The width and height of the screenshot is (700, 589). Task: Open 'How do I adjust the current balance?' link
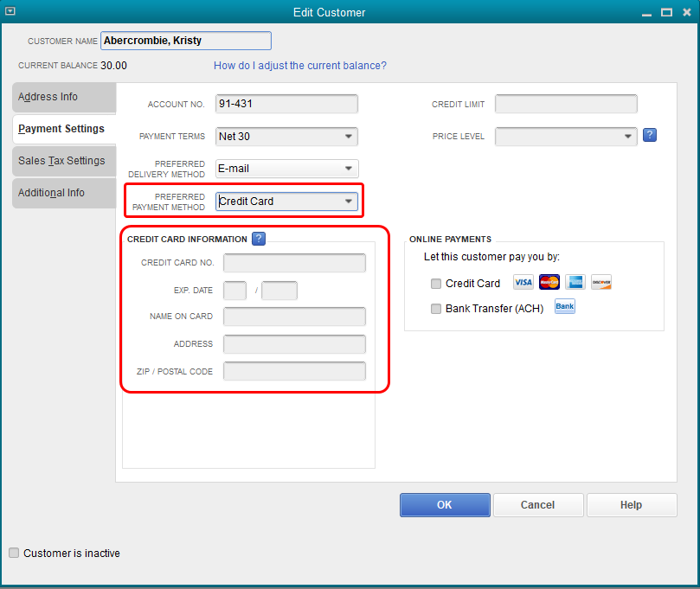pos(300,66)
